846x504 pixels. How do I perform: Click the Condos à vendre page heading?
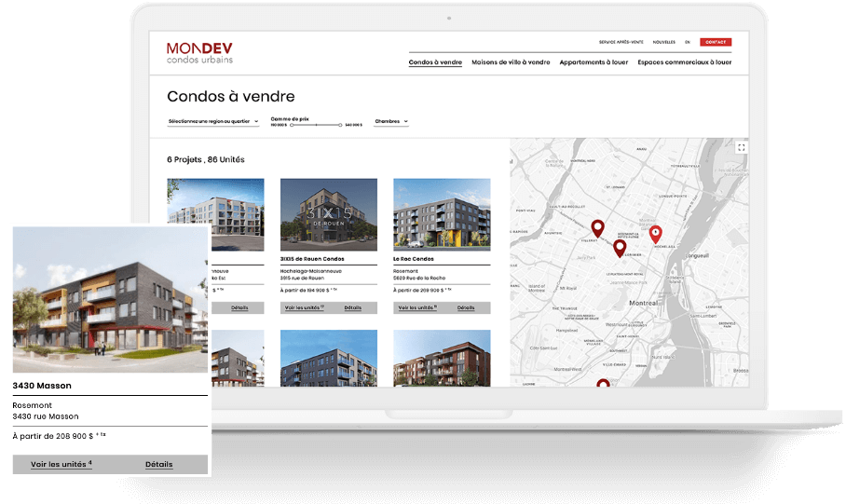pyautogui.click(x=231, y=96)
